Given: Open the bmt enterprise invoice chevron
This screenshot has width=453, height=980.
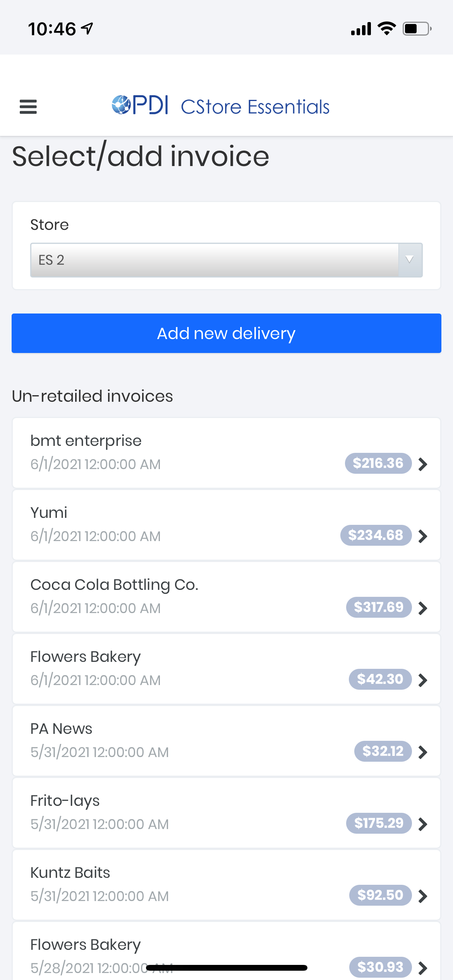Looking at the screenshot, I should pos(423,464).
